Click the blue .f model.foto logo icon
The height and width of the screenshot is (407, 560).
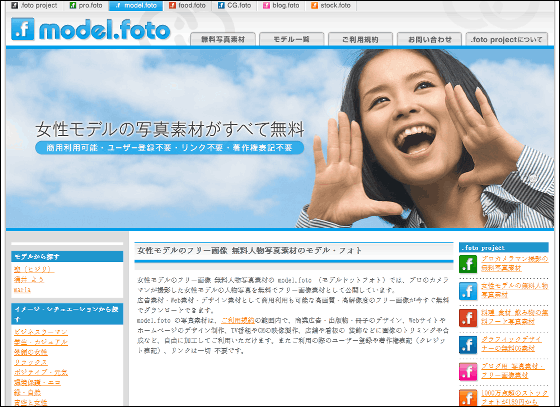click(x=22, y=29)
